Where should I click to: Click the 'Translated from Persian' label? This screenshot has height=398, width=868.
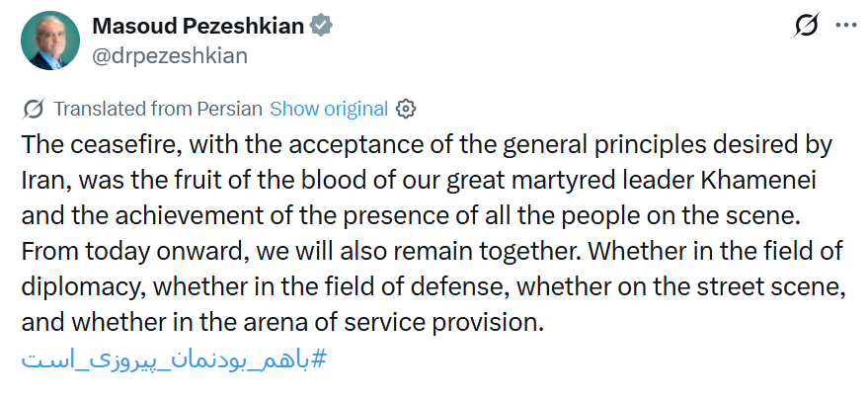click(158, 109)
